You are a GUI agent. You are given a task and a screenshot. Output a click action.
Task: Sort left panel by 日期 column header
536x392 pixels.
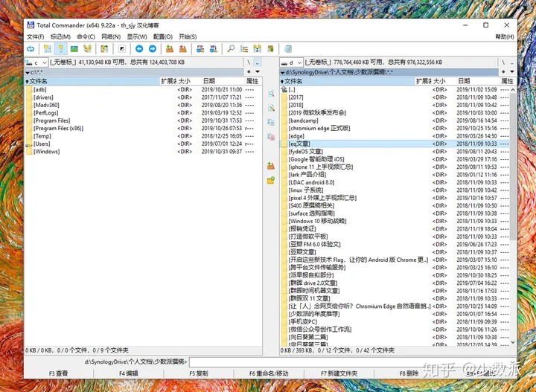click(223, 81)
